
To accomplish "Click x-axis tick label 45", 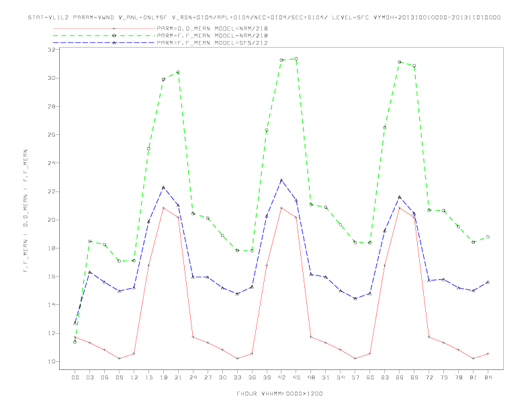I will coord(296,377).
